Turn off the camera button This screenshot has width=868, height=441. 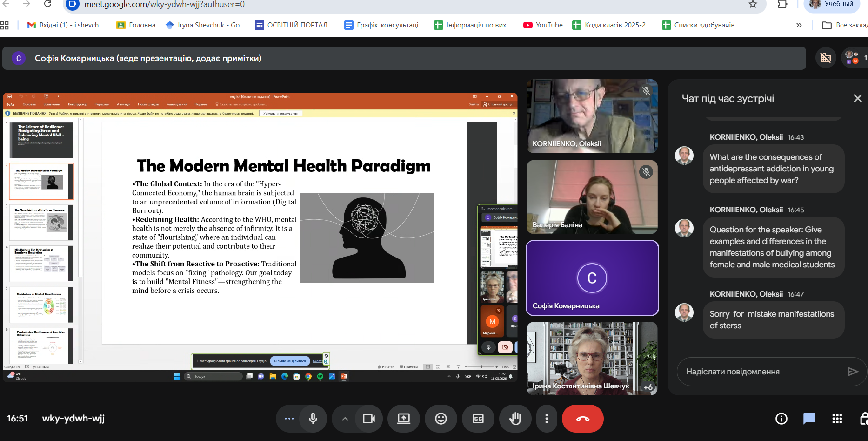(x=368, y=419)
